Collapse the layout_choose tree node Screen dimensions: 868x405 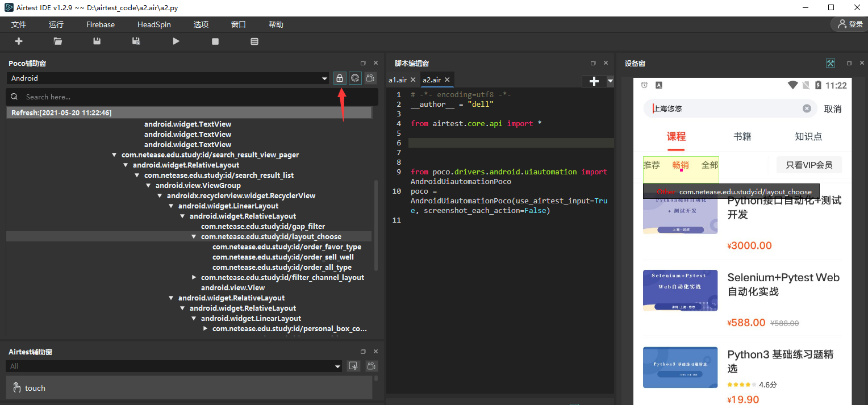point(194,237)
